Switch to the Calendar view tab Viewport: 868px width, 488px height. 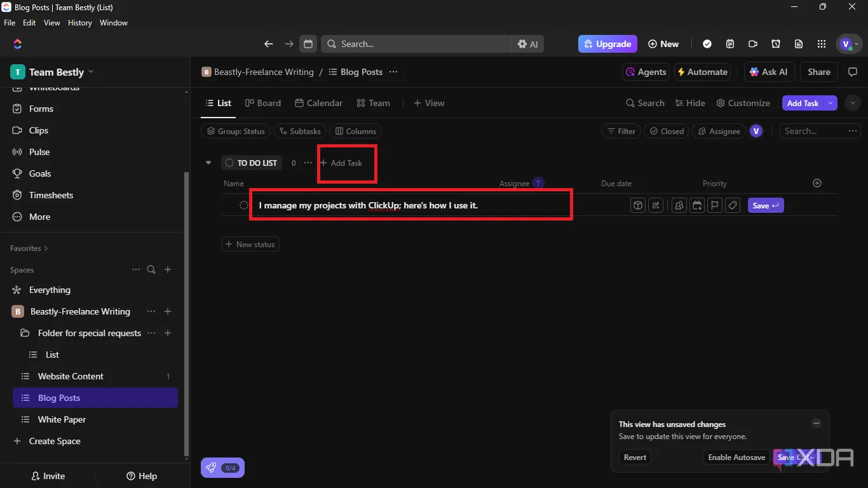point(319,103)
